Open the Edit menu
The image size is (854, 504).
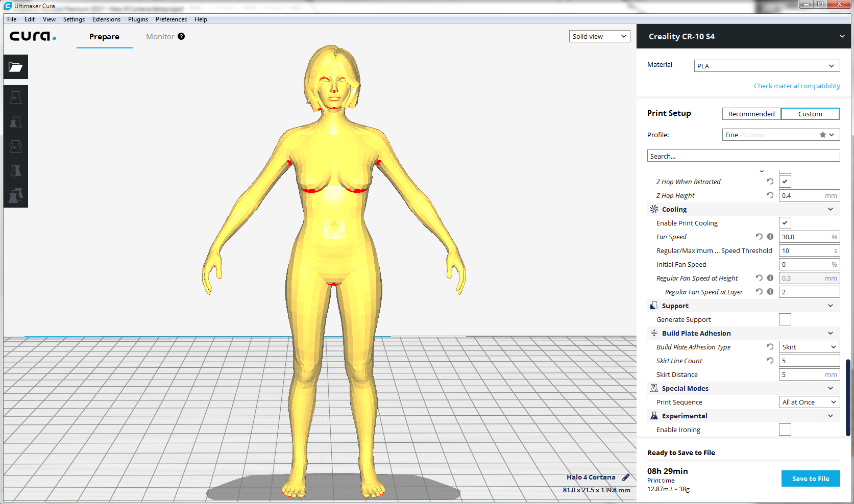click(x=30, y=19)
